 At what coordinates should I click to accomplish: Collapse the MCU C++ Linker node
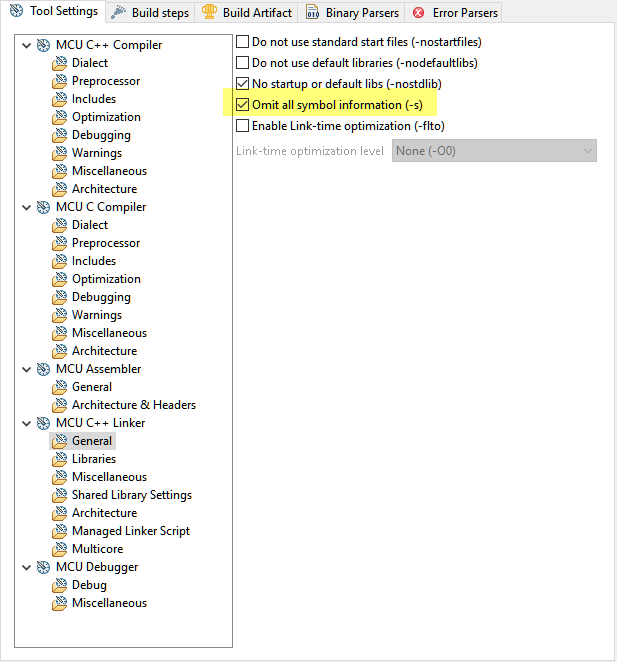(x=27, y=423)
